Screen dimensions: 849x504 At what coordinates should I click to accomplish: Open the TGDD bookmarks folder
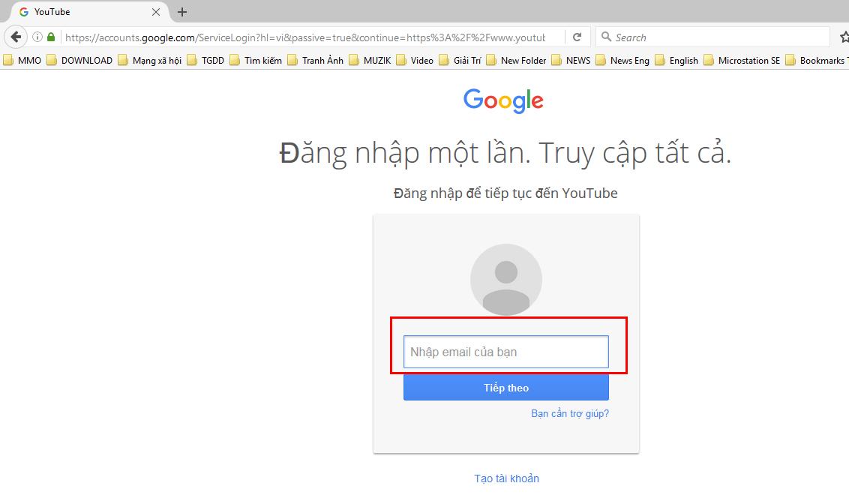[x=205, y=60]
